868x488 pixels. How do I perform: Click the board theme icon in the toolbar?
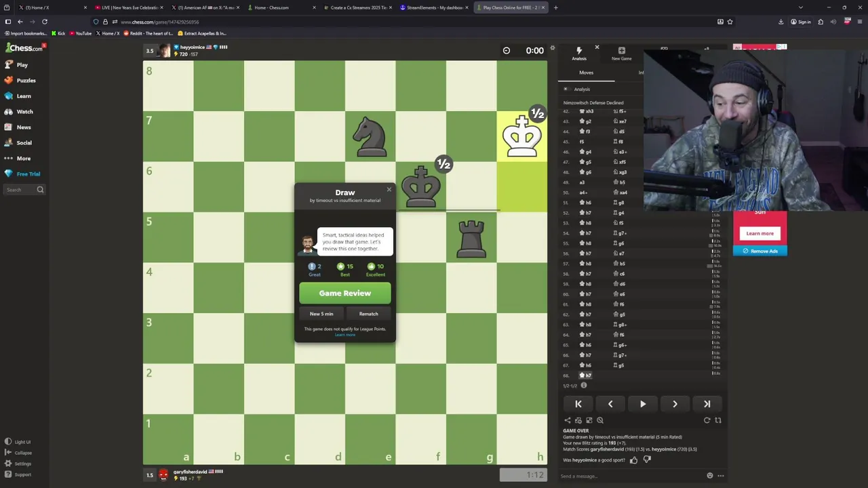(589, 420)
